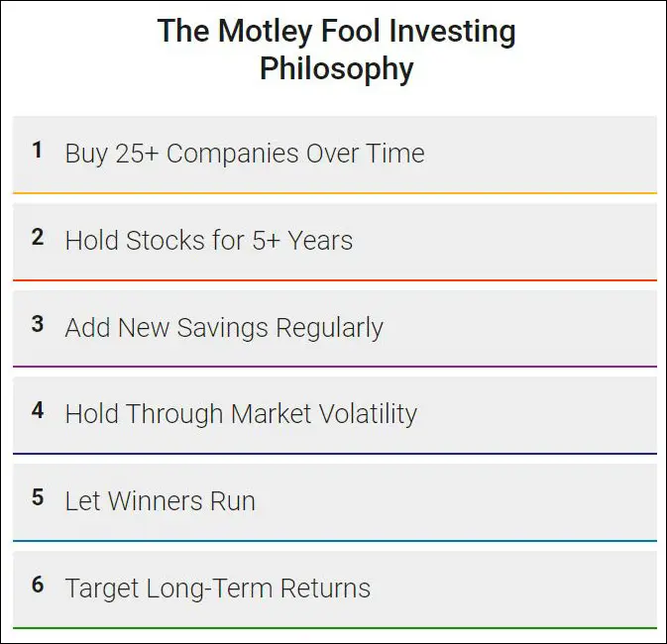Click green line under 'Target Long-Term Returns'
This screenshot has width=667, height=644.
[x=334, y=628]
